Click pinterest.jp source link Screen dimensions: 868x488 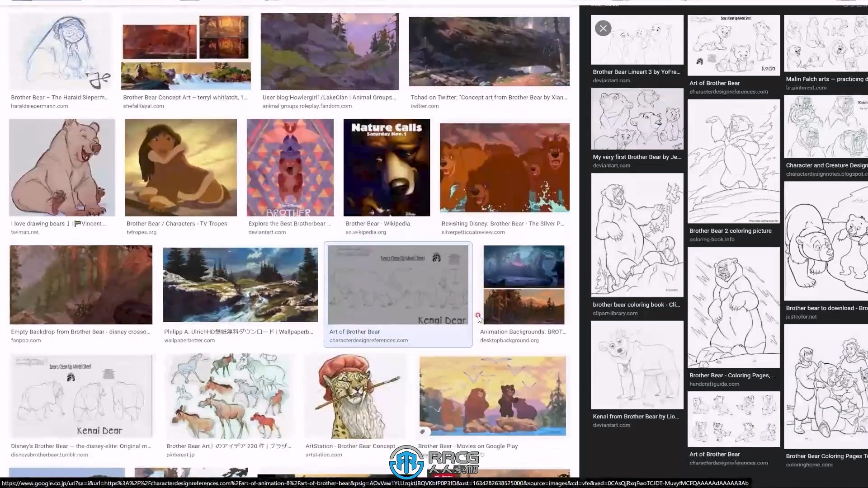pyautogui.click(x=180, y=455)
